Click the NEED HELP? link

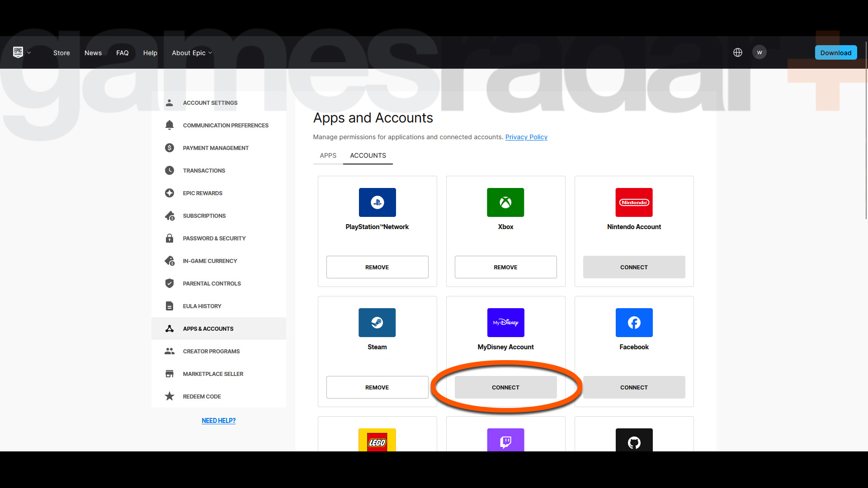tap(218, 421)
